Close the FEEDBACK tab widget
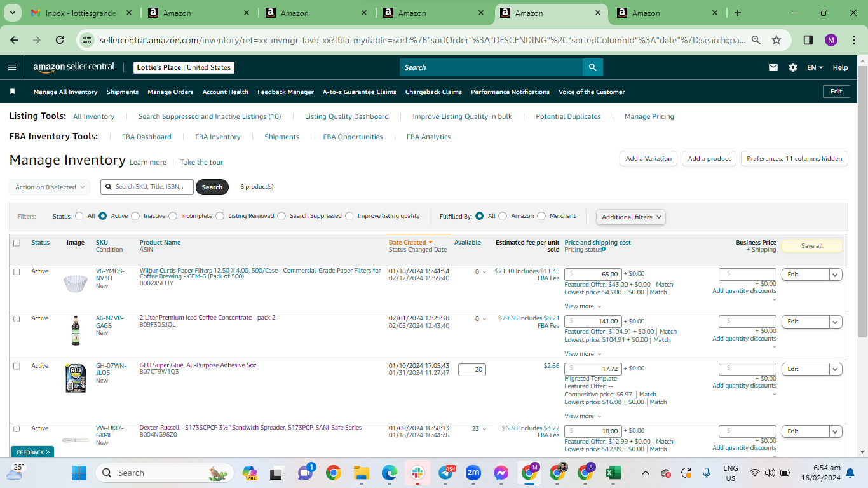 pyautogui.click(x=48, y=452)
